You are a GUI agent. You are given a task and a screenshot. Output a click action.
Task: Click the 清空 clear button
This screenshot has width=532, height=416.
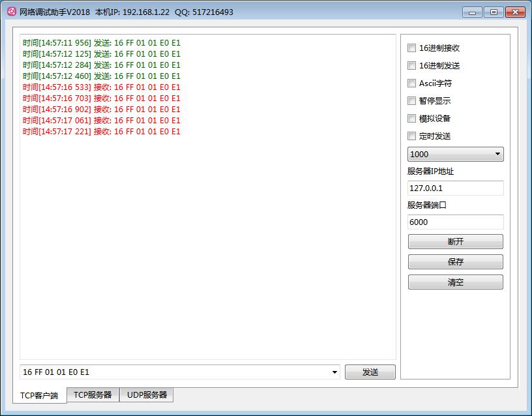pyautogui.click(x=455, y=282)
